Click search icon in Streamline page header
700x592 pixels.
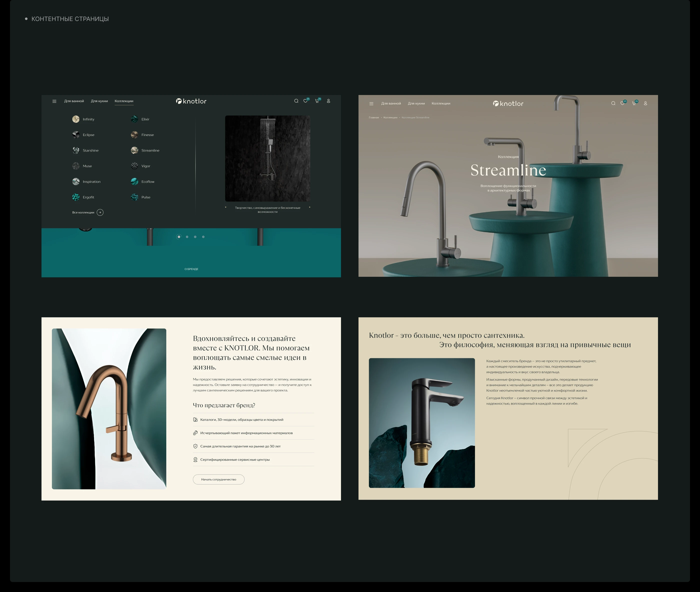(x=613, y=103)
